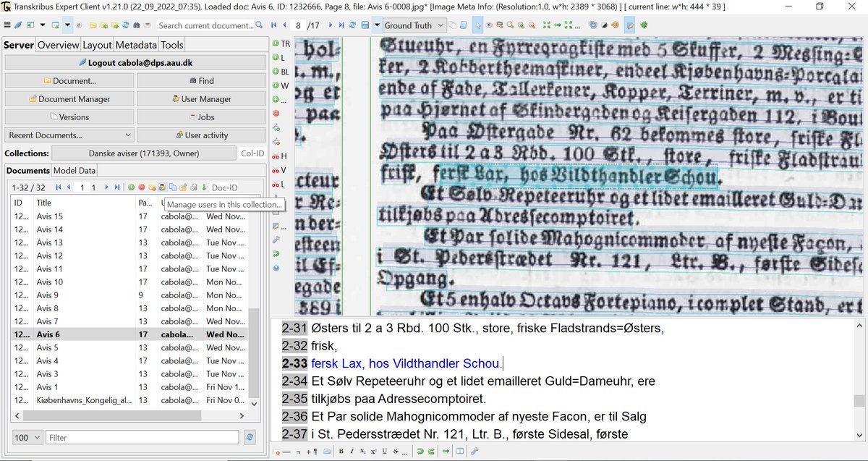868x461 pixels.
Task: Open Document Manager
Action: [x=69, y=98]
